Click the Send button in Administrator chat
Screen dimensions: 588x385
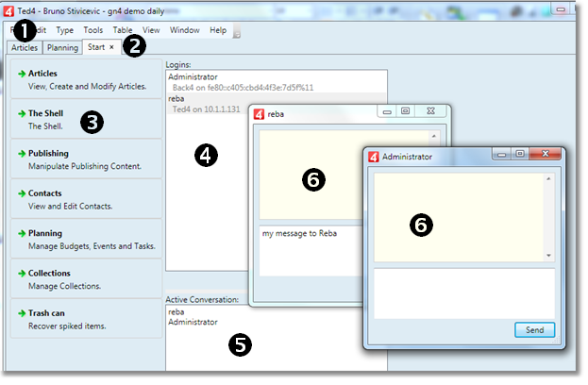(534, 330)
